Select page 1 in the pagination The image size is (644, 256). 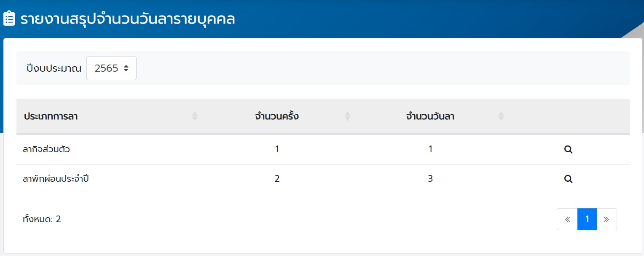587,219
